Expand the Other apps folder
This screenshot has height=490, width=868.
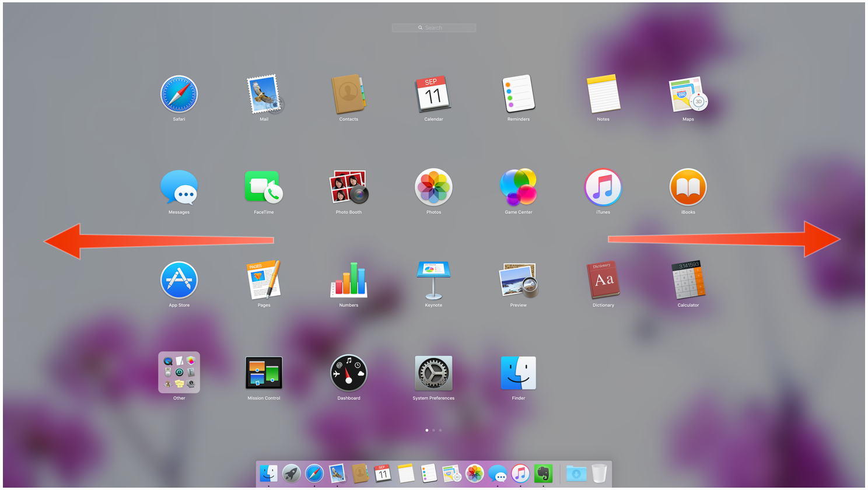(x=179, y=372)
